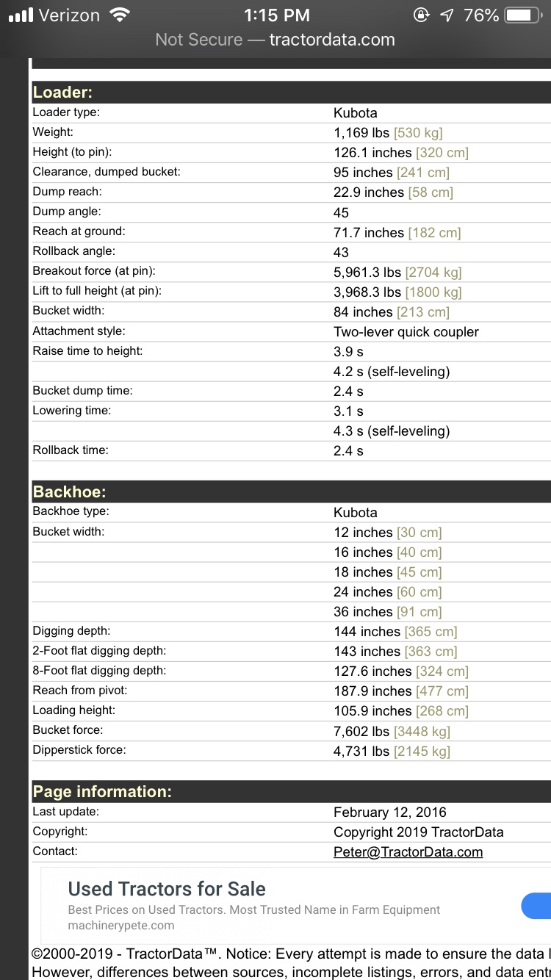Tap the Page information section header

pos(102,792)
